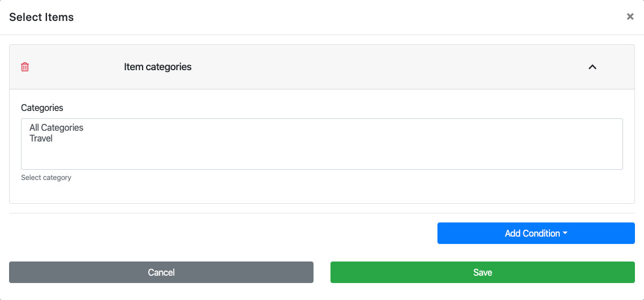Screen dimensions: 644x300
Task: Collapse the Item categories panel with the chevron
Action: pyautogui.click(x=593, y=67)
